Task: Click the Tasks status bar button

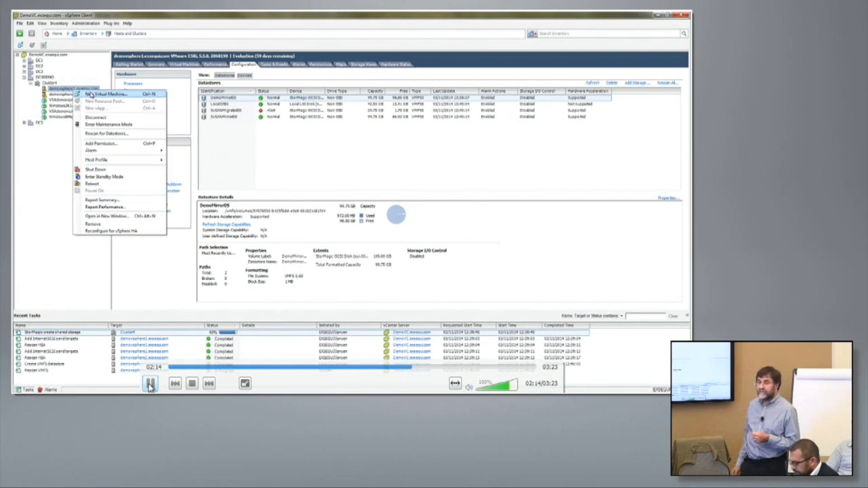Action: point(25,390)
